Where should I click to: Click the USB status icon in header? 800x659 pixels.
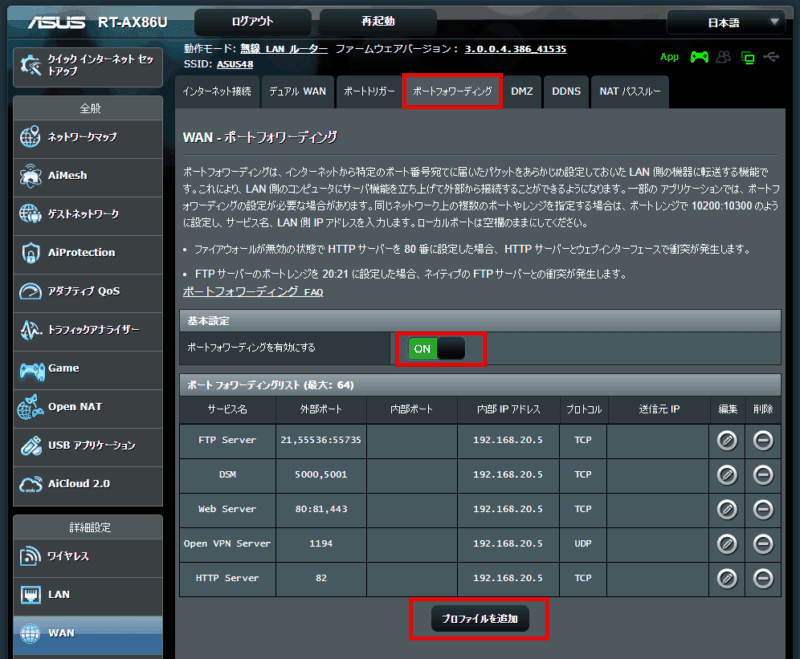769,57
